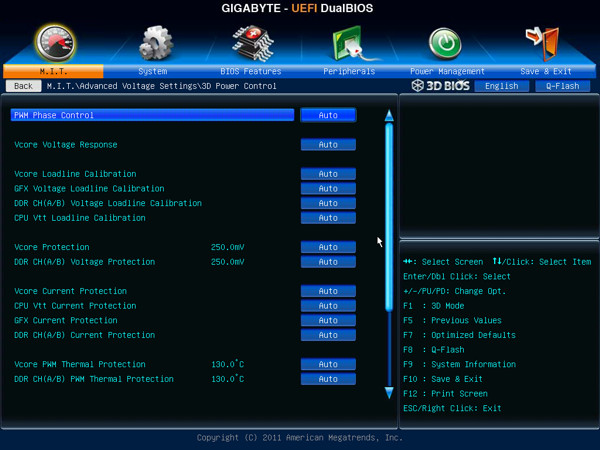Screen dimensions: 600x450
Task: Open PWM Phase Control Auto option
Action: 328,115
